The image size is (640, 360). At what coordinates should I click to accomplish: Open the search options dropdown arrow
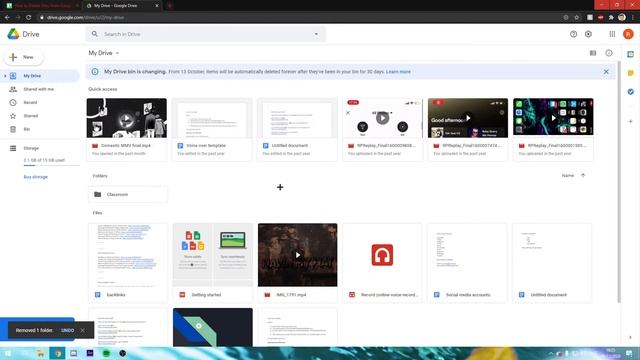tap(316, 34)
